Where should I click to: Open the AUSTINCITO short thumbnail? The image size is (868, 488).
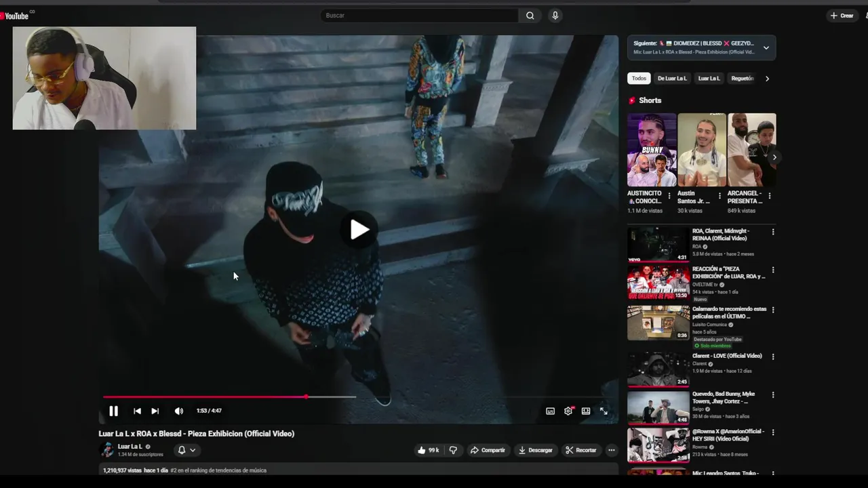coord(652,150)
